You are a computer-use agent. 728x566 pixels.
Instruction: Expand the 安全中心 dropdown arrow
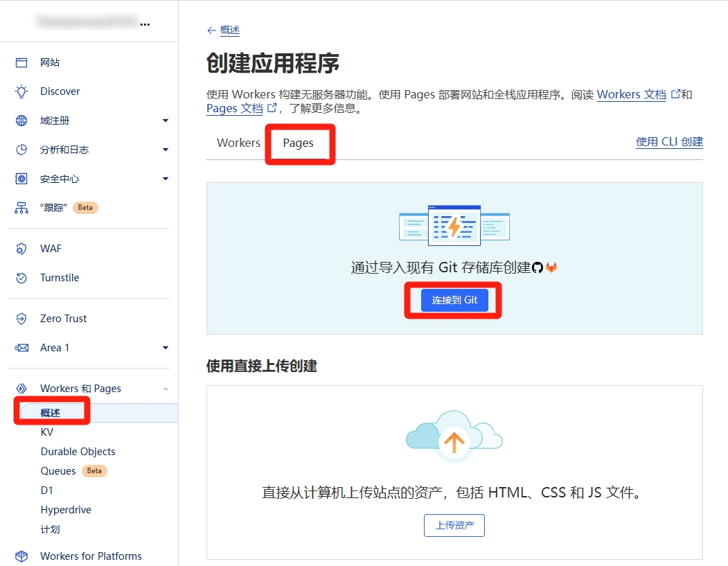coord(166,179)
